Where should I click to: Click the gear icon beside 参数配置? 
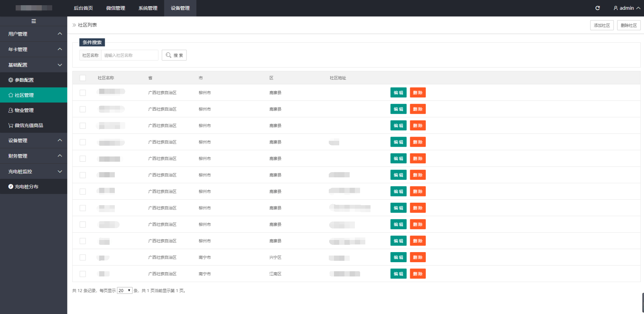pyautogui.click(x=11, y=80)
